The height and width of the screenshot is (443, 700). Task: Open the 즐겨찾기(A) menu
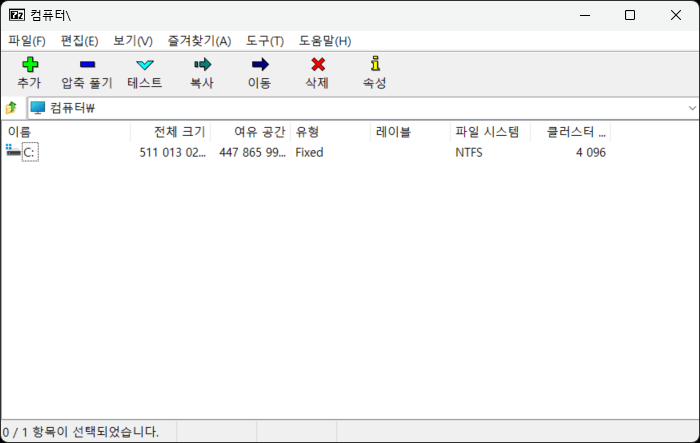point(199,41)
